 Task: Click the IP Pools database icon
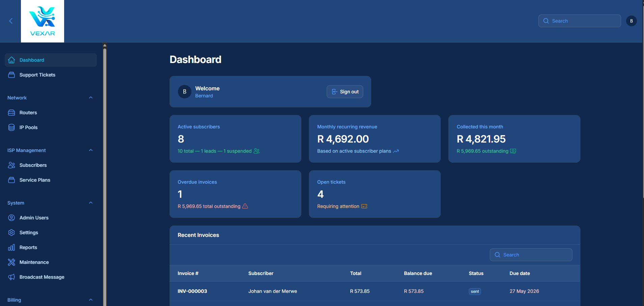(x=11, y=127)
